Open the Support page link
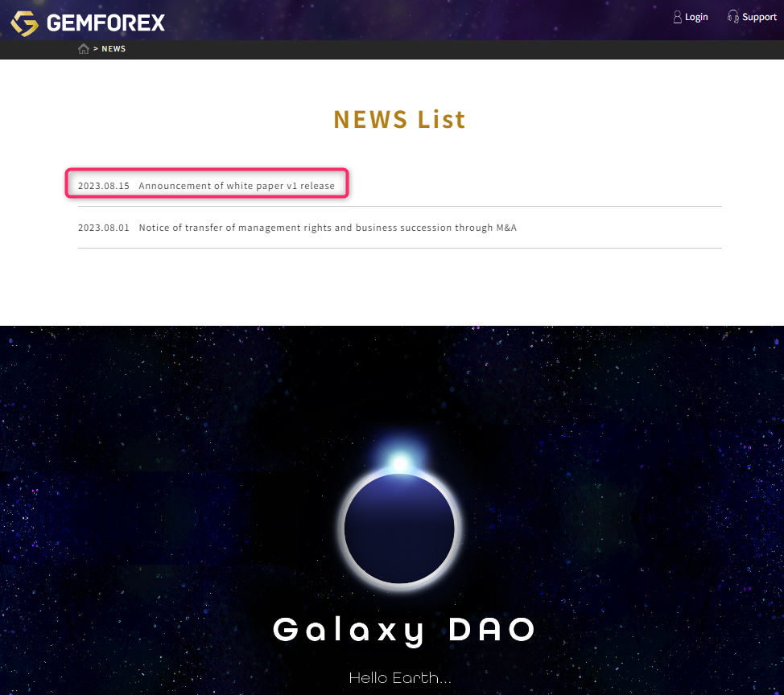This screenshot has width=784, height=695. pos(759,17)
